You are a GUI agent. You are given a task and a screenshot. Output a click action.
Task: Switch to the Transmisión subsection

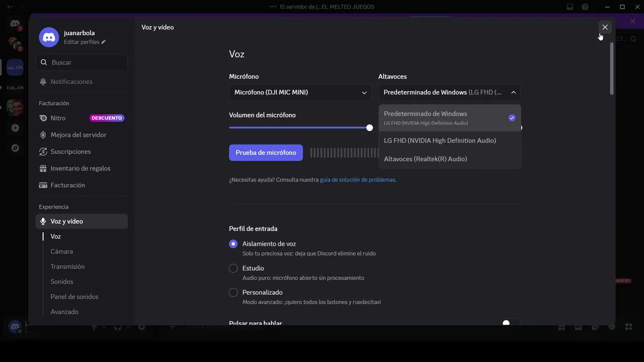67,266
